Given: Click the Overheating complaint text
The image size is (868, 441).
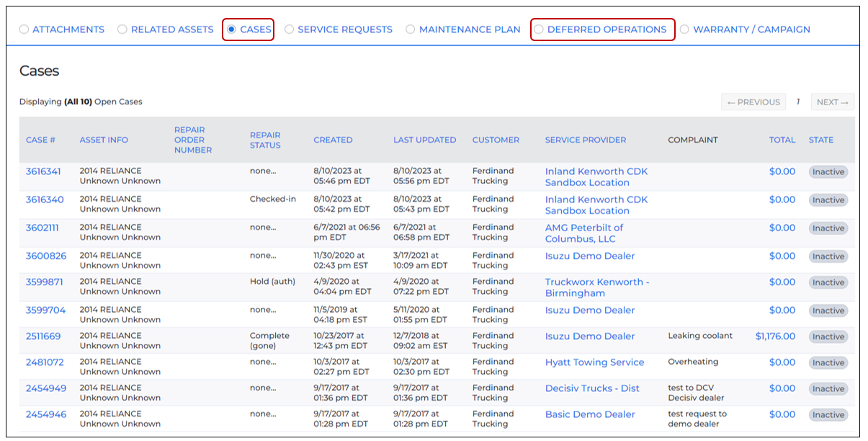Looking at the screenshot, I should (693, 362).
